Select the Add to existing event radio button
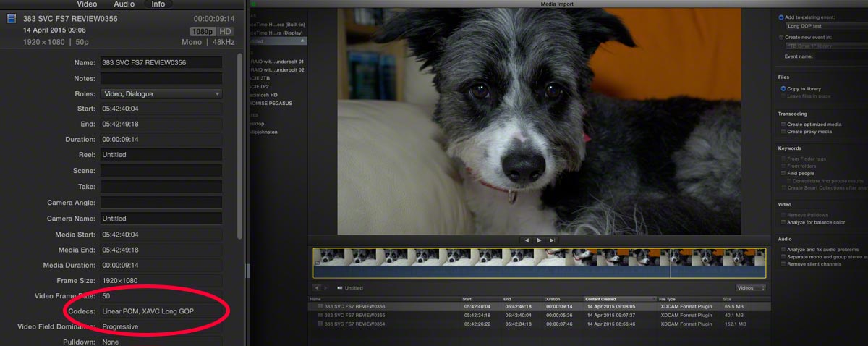Screen dimensions: 868x346 (781, 17)
